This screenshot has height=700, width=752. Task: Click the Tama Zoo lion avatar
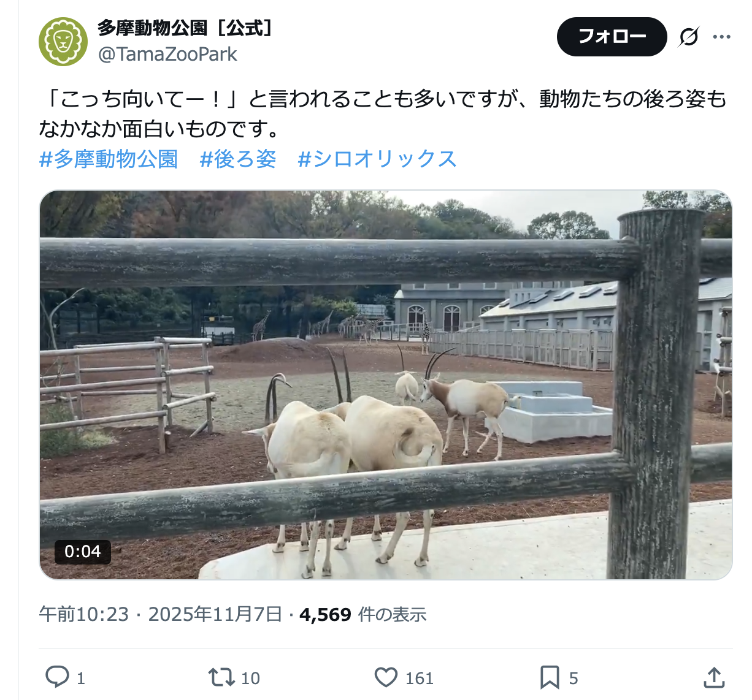[63, 42]
